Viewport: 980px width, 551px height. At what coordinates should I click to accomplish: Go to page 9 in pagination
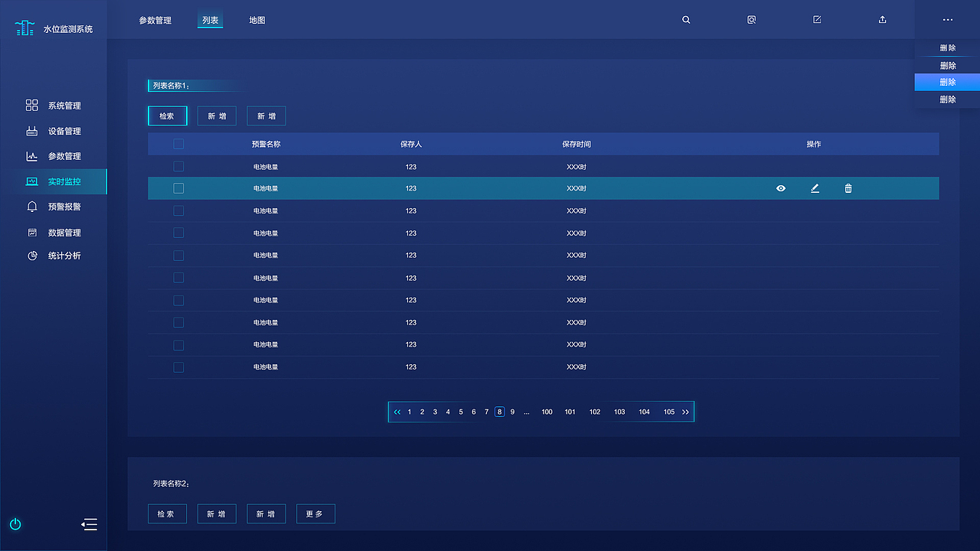[512, 412]
